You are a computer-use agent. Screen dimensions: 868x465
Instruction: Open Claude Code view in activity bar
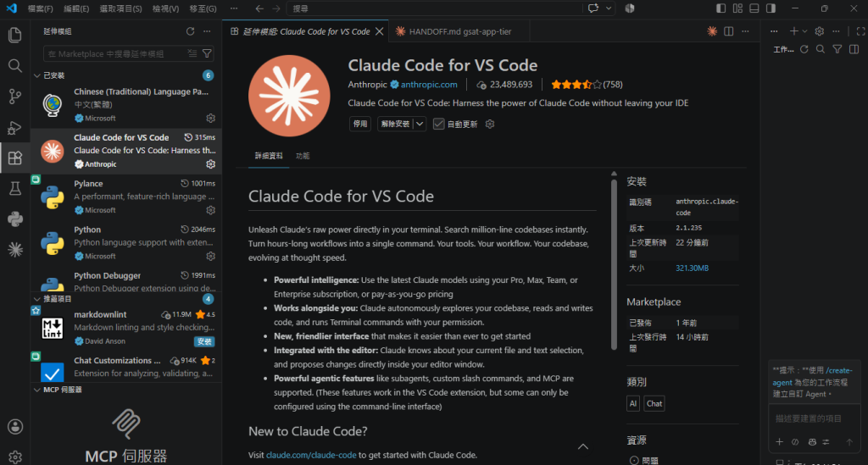pos(15,249)
